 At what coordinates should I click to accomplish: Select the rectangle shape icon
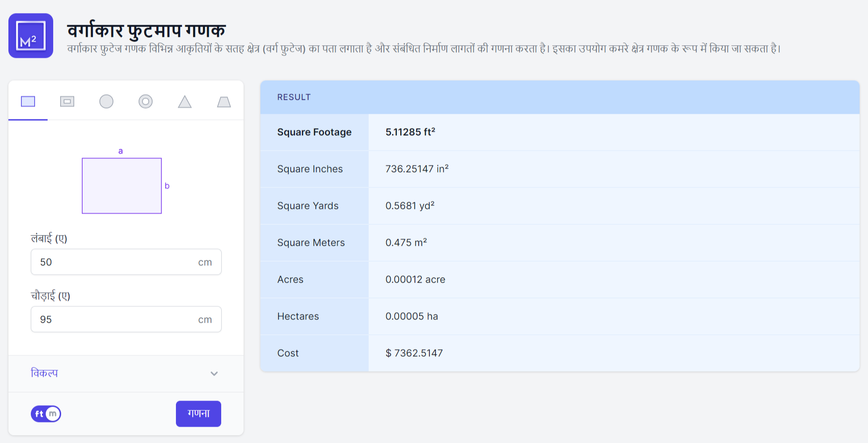[28, 101]
